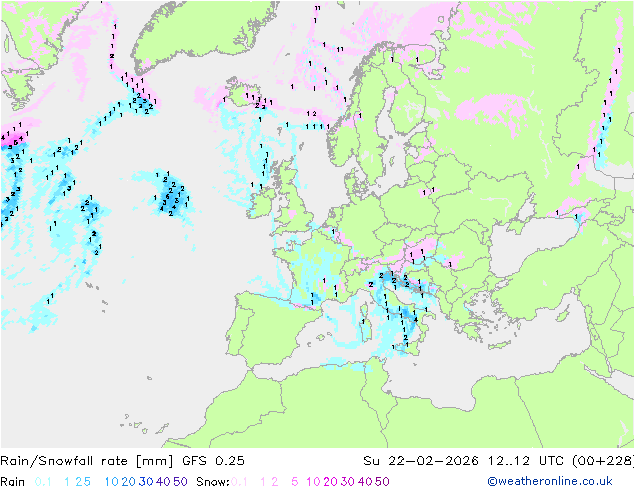This screenshot has height=490, width=634.
Task: Click the Rain legend value 40
Action: click(x=163, y=482)
